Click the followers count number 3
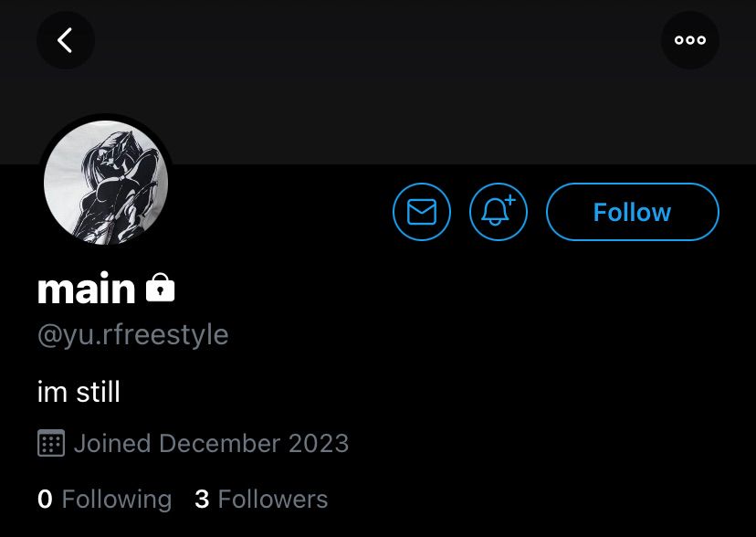Screen dimensions: 756x537 202,500
